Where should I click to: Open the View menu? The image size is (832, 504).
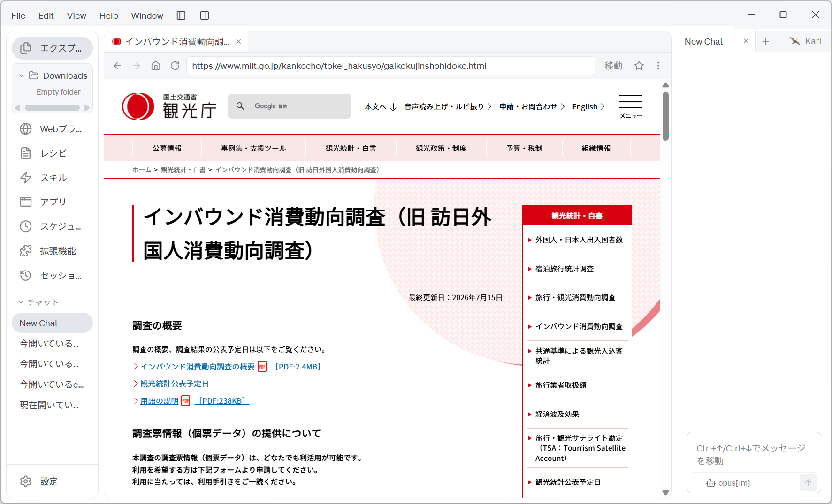(x=76, y=15)
